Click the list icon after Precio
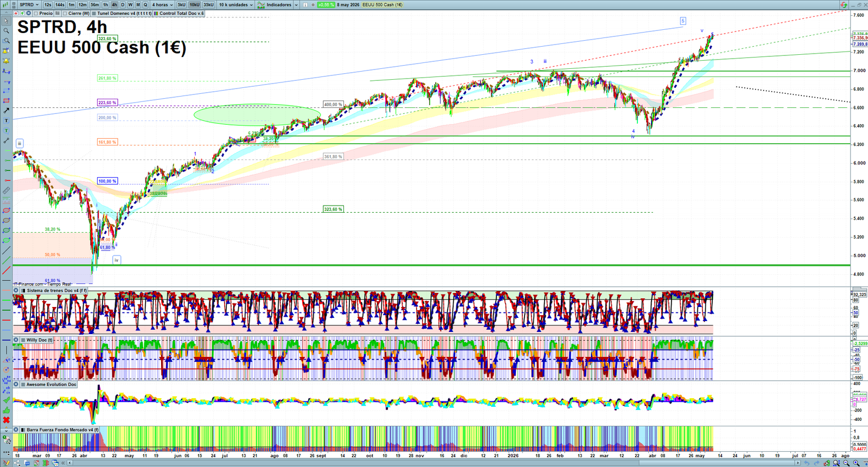The height and width of the screenshot is (467, 868). click(x=58, y=13)
